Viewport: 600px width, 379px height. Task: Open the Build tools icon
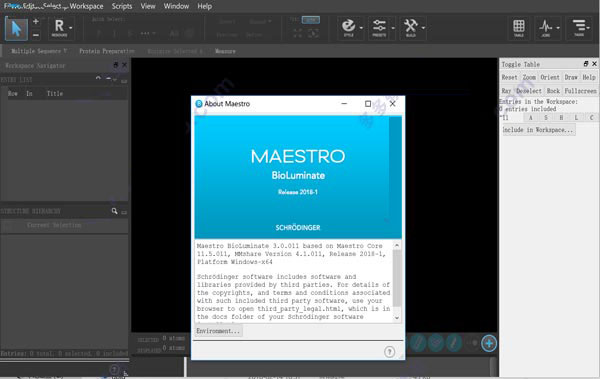tap(411, 28)
